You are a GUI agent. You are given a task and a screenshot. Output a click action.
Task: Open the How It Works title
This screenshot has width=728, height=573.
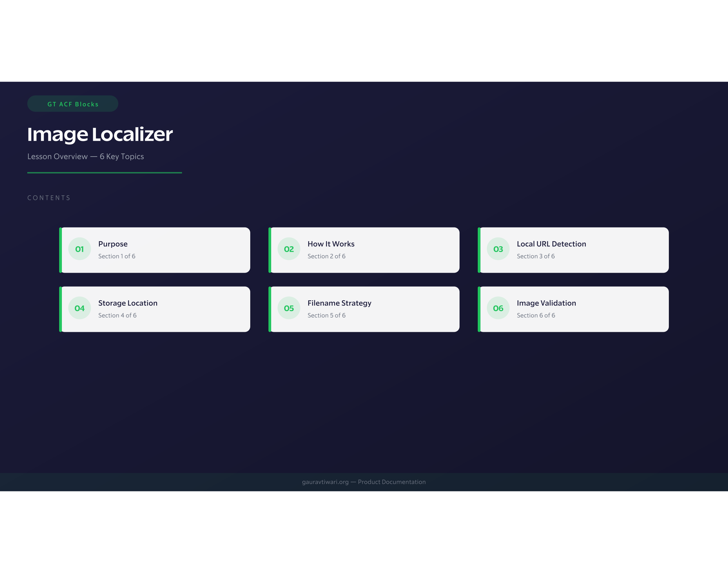tap(331, 244)
